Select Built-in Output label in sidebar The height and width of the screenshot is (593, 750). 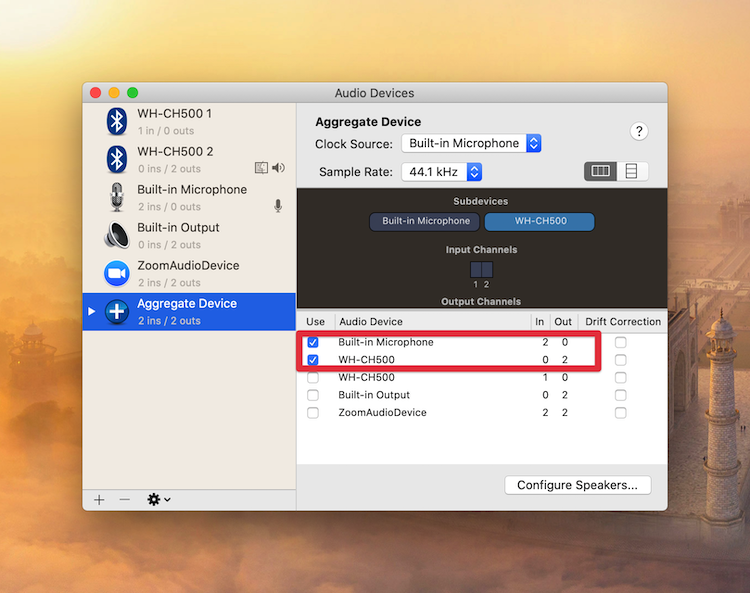pyautogui.click(x=178, y=228)
